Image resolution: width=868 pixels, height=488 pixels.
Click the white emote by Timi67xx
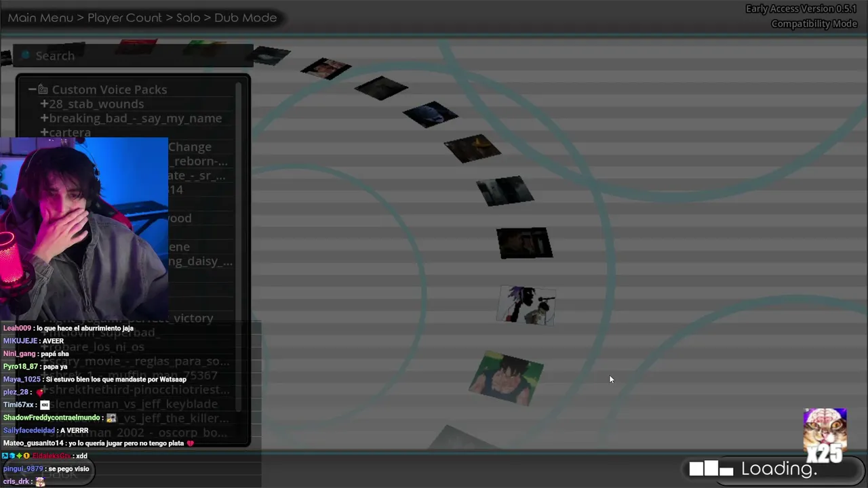tap(45, 405)
